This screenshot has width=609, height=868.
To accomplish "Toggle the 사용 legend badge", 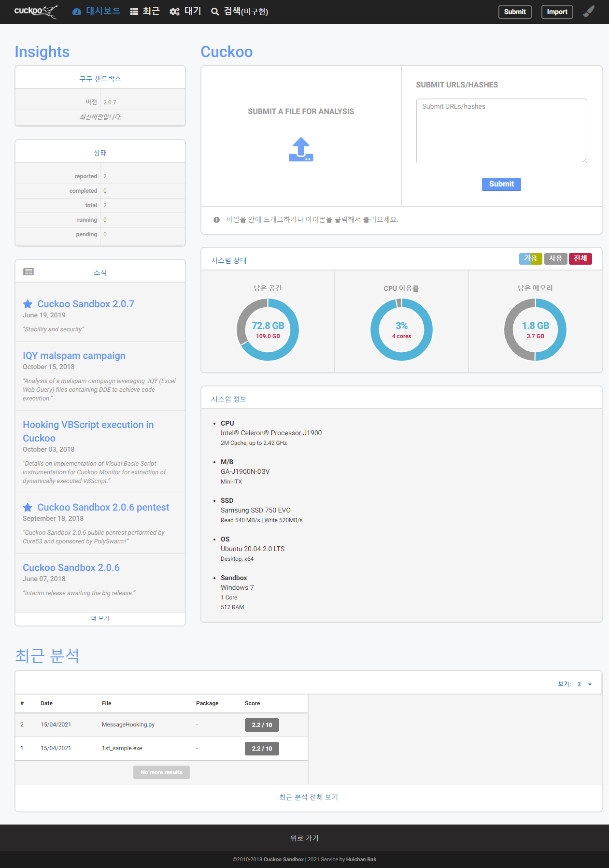I will 555,258.
